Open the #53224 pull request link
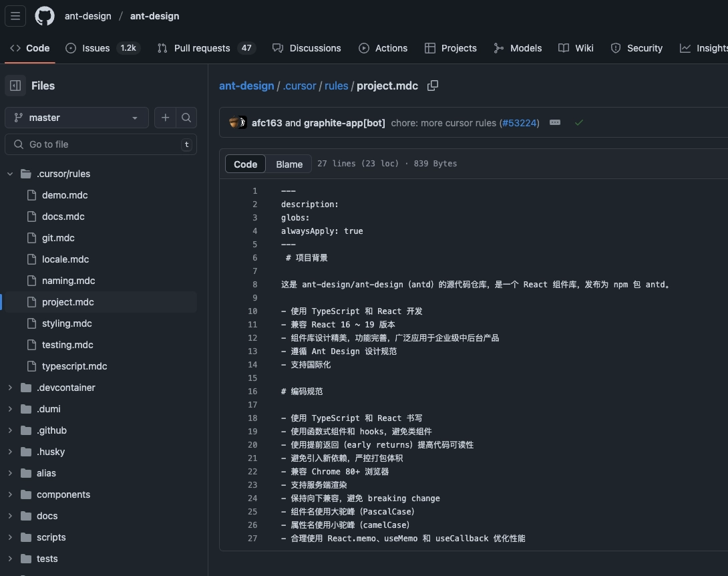Screen dimensions: 728x576 pos(519,123)
